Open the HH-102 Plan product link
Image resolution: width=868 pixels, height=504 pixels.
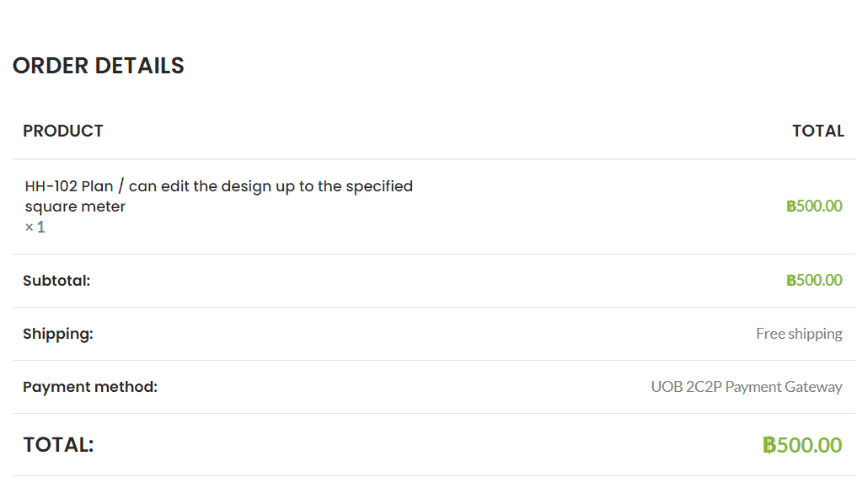(x=218, y=186)
